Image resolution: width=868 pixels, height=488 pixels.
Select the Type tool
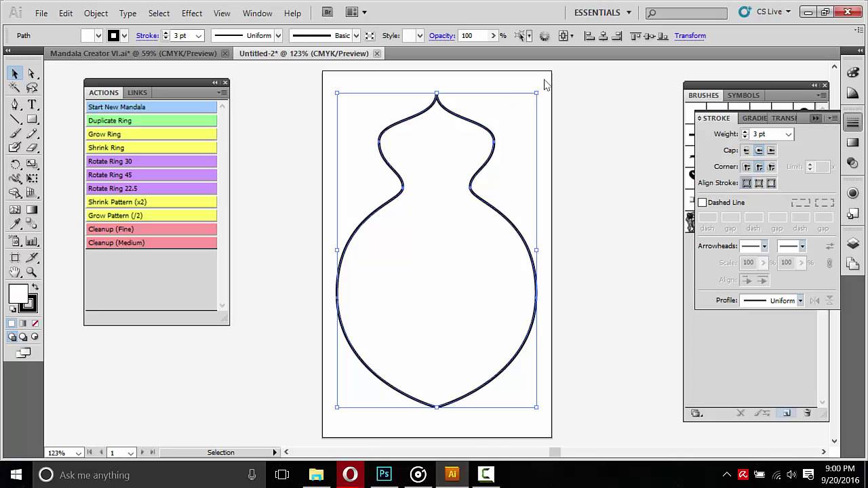32,104
